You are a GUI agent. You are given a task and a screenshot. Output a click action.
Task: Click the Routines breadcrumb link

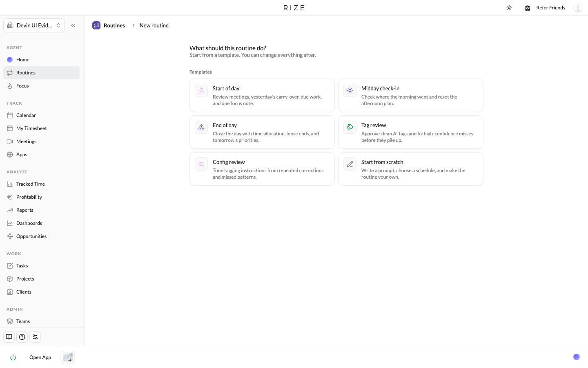click(114, 25)
